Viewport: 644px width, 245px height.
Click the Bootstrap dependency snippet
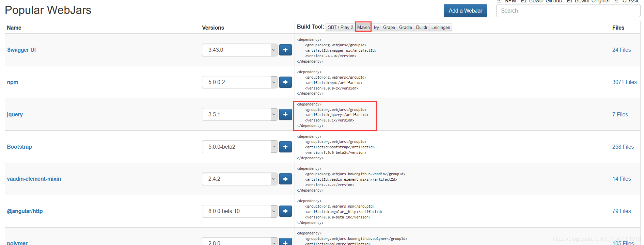point(336,147)
